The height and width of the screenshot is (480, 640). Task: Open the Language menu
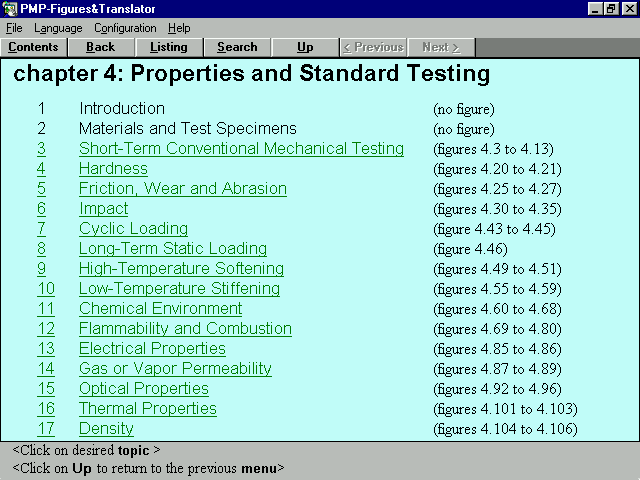pos(58,28)
